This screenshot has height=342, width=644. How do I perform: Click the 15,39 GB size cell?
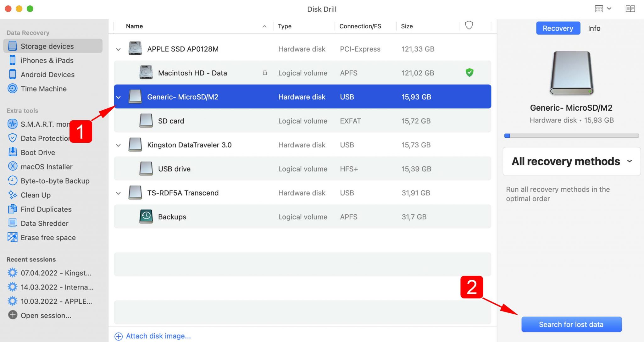416,169
